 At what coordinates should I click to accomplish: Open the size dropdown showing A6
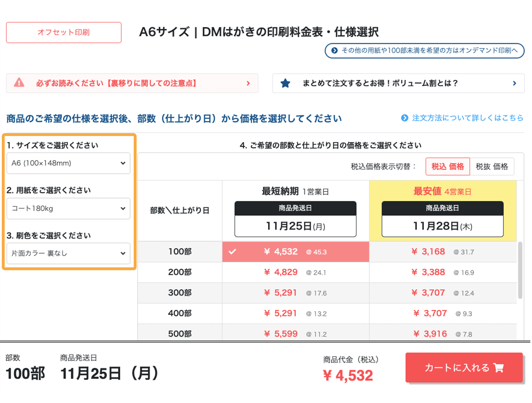(68, 163)
